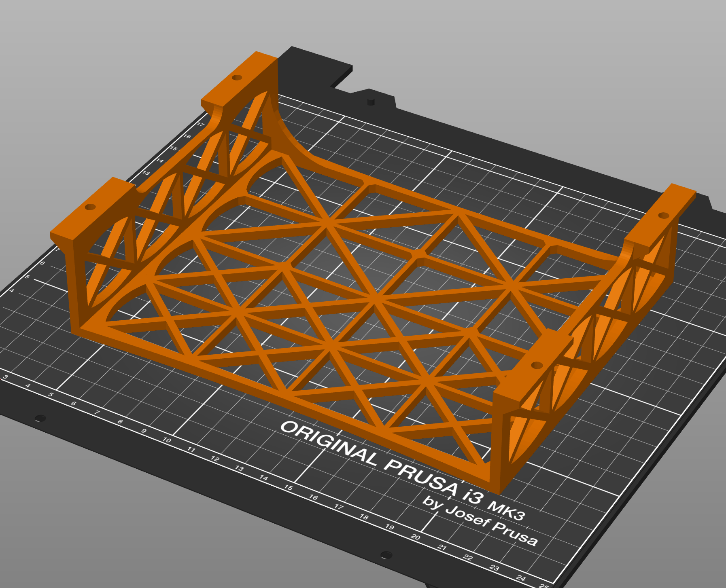726x588 pixels.
Task: Click the side ruler label 17
Action: [x=201, y=124]
